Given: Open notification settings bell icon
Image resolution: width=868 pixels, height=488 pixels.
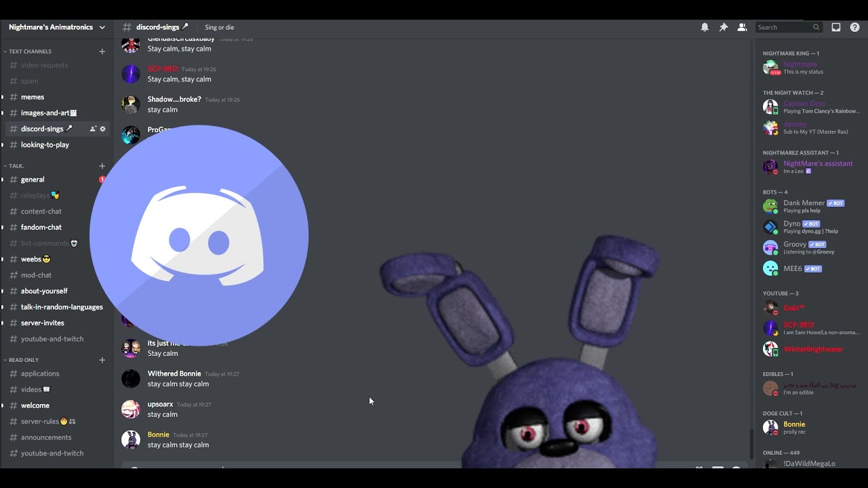Looking at the screenshot, I should tap(705, 27).
